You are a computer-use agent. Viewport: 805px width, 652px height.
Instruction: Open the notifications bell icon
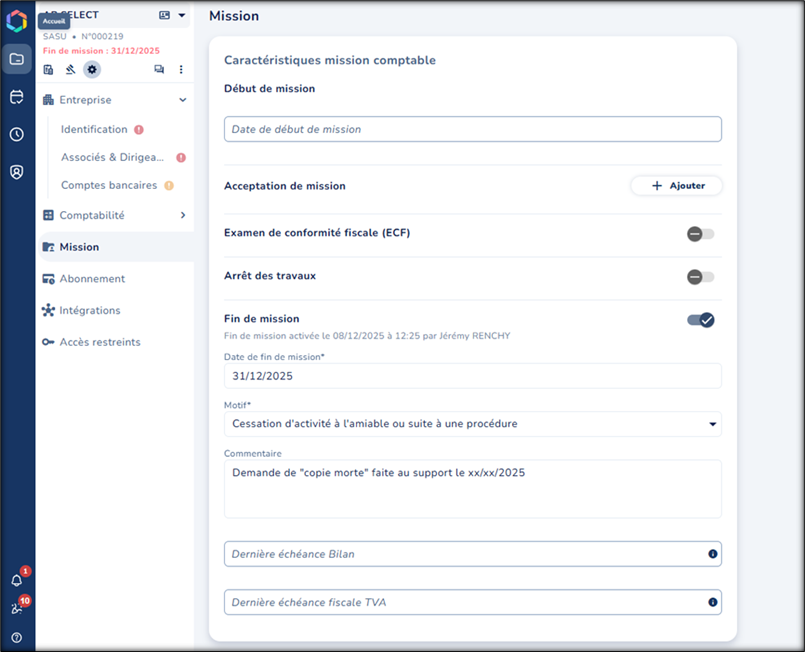[x=17, y=580]
